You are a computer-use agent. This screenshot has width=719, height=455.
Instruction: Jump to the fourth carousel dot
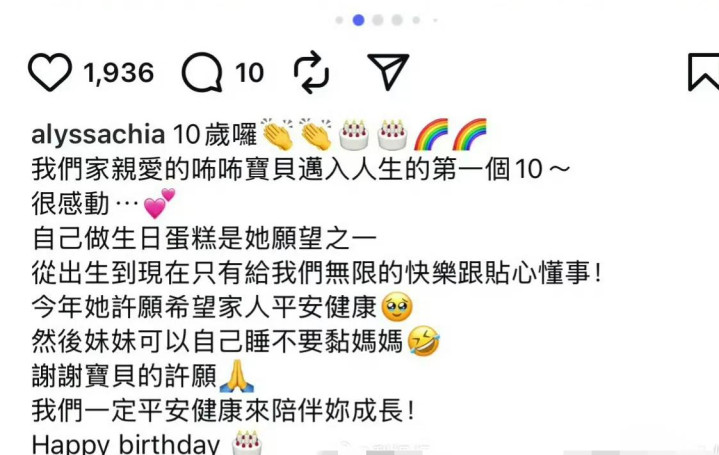[x=397, y=20]
